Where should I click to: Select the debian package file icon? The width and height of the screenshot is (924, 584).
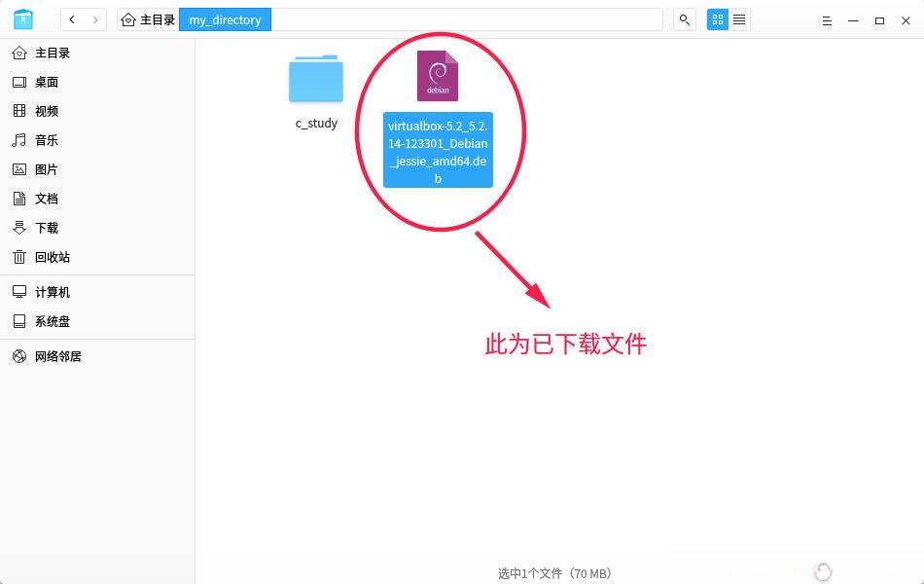pos(438,76)
